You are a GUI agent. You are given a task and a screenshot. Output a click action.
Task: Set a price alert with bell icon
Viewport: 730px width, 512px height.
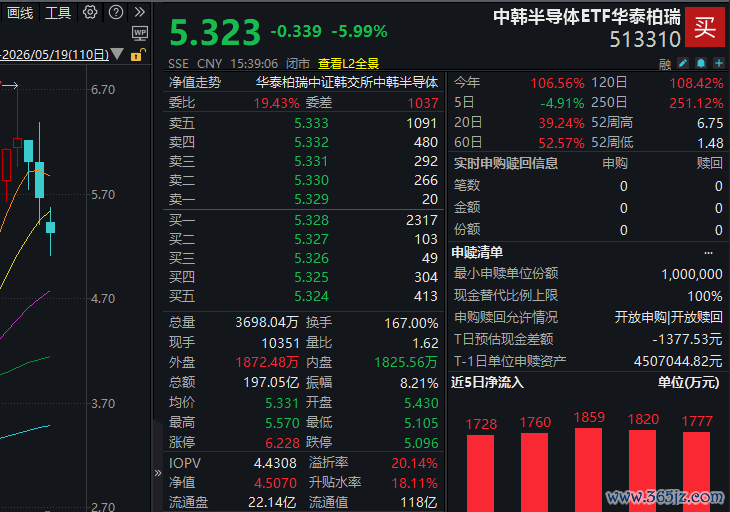point(701,63)
